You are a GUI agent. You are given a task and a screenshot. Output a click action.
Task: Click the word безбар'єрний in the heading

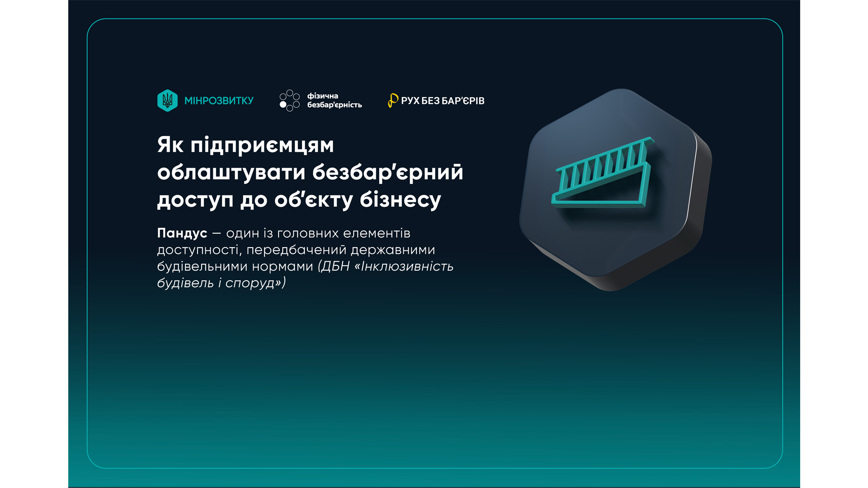387,172
